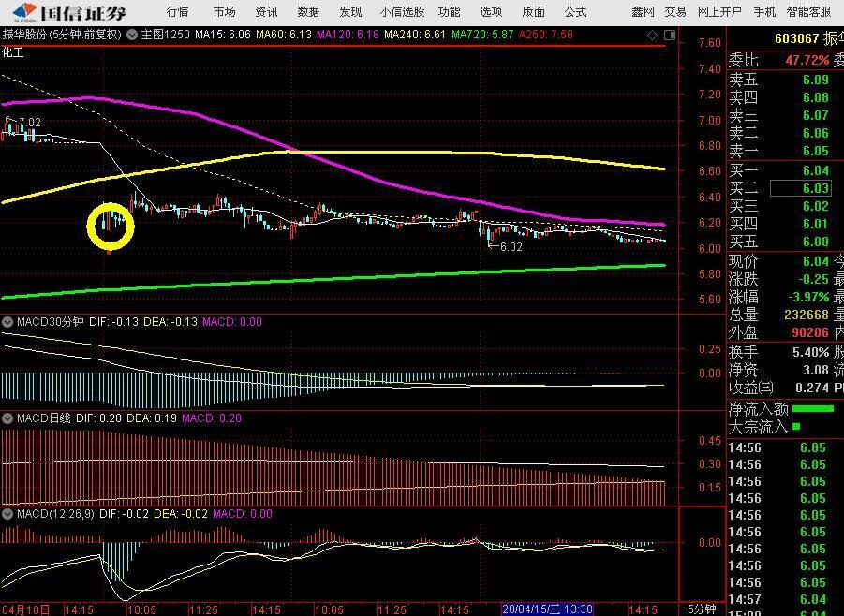Click the yellow circle marker on chart
The width and height of the screenshot is (844, 616).
coord(111,226)
